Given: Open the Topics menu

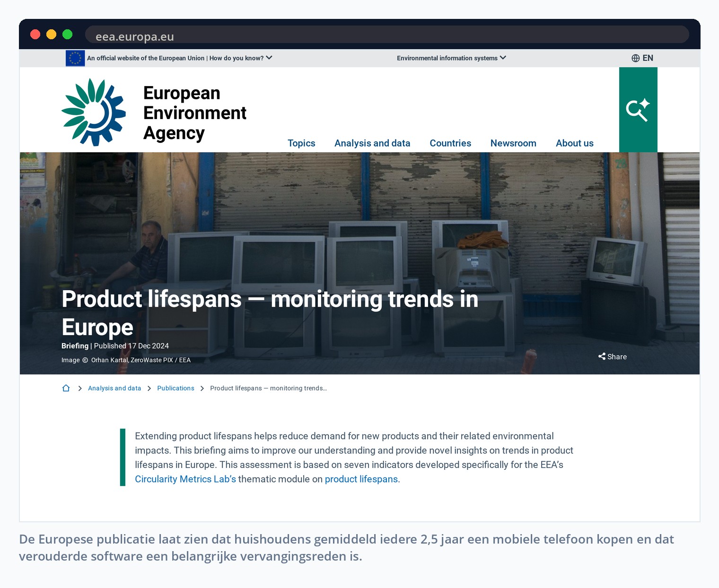Looking at the screenshot, I should (x=301, y=143).
